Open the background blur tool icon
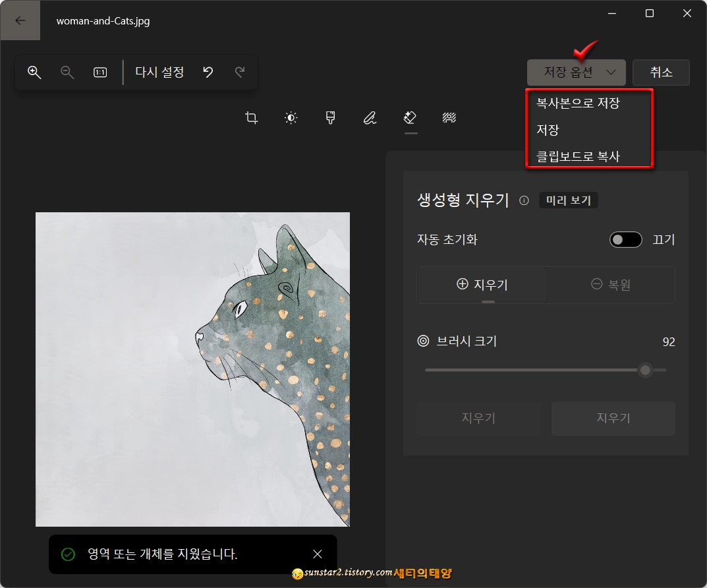This screenshot has width=707, height=588. (449, 118)
